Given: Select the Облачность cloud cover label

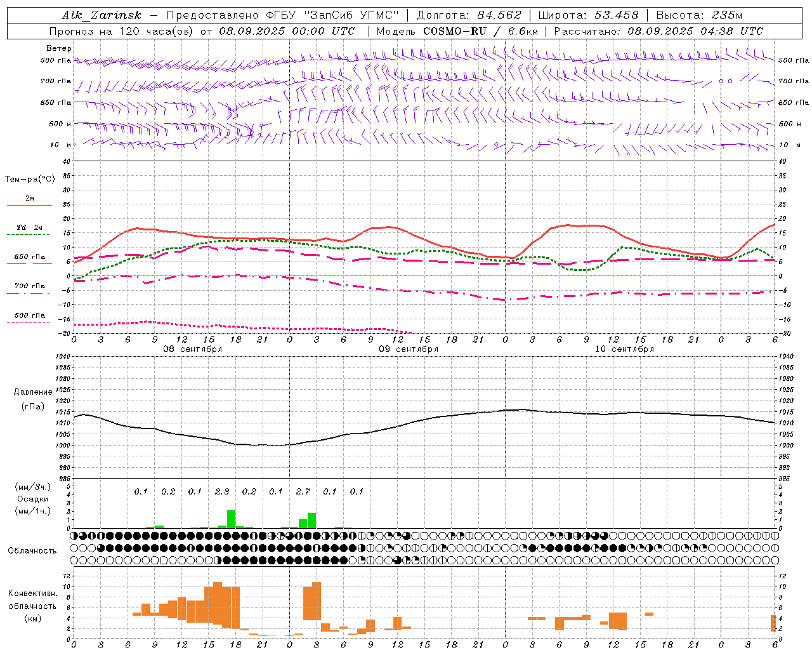Looking at the screenshot, I should click(x=32, y=550).
